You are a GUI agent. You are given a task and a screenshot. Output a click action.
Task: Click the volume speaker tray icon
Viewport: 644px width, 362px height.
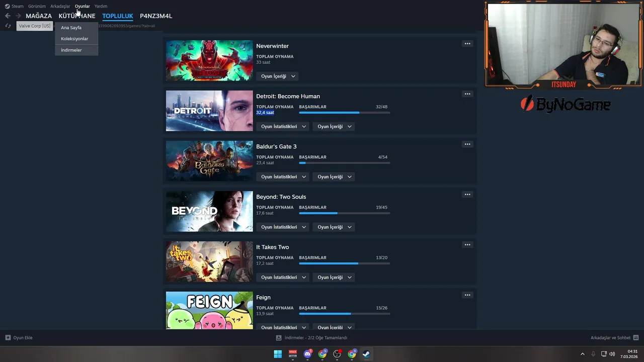coord(612,354)
